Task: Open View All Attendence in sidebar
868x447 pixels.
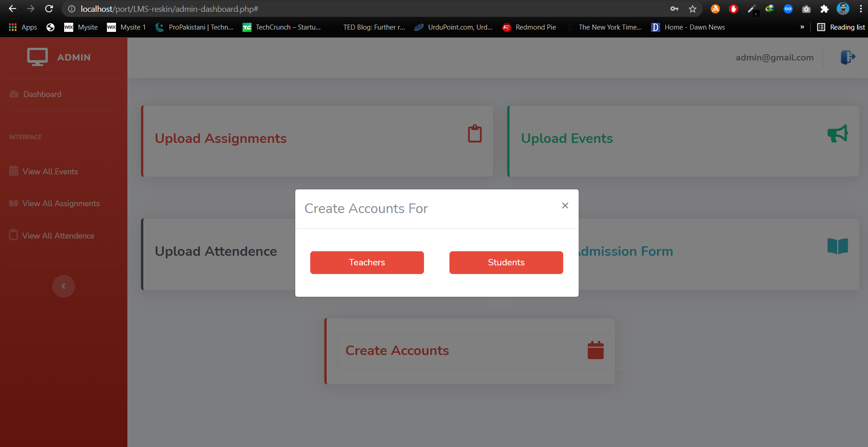Action: (58, 236)
